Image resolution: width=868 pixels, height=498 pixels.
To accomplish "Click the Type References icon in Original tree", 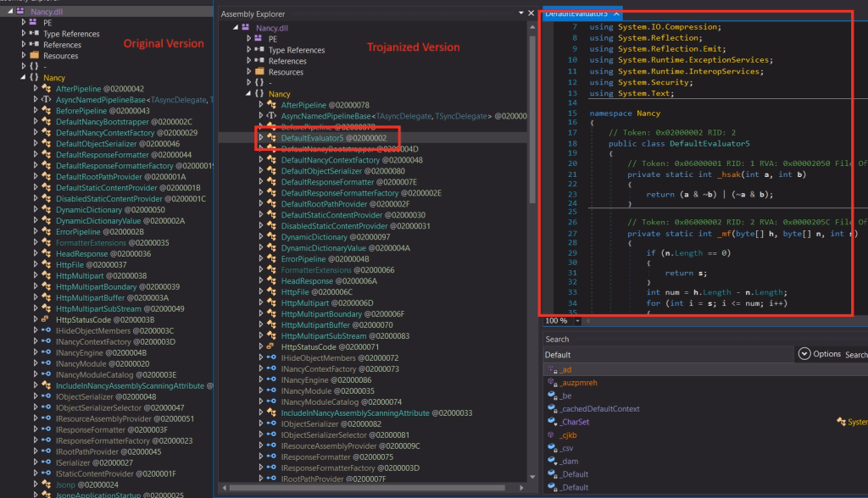I will pyautogui.click(x=34, y=33).
